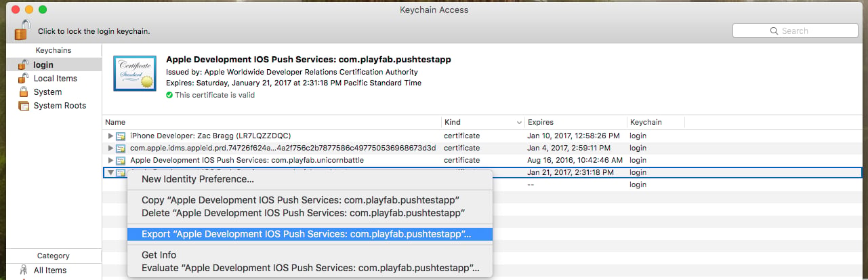Click certificate icon of iPhone Developer row
The height and width of the screenshot is (280, 868).
pyautogui.click(x=121, y=136)
